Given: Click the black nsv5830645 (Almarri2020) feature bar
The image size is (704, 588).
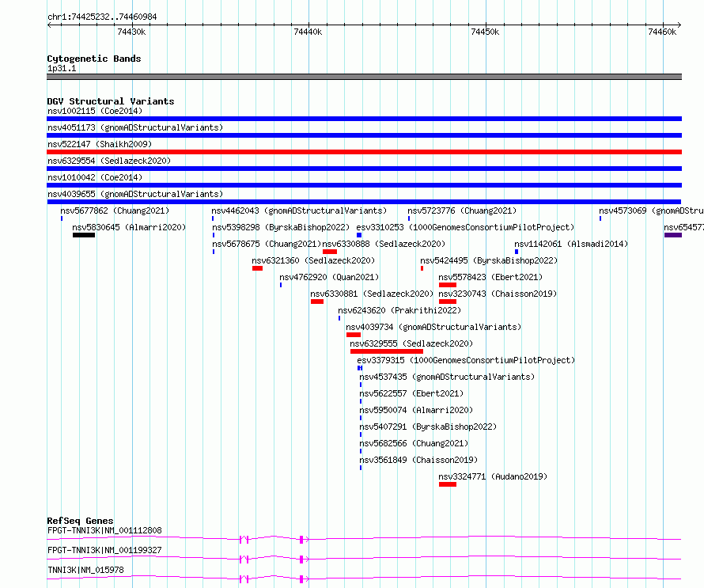Looking at the screenshot, I should tap(84, 235).
